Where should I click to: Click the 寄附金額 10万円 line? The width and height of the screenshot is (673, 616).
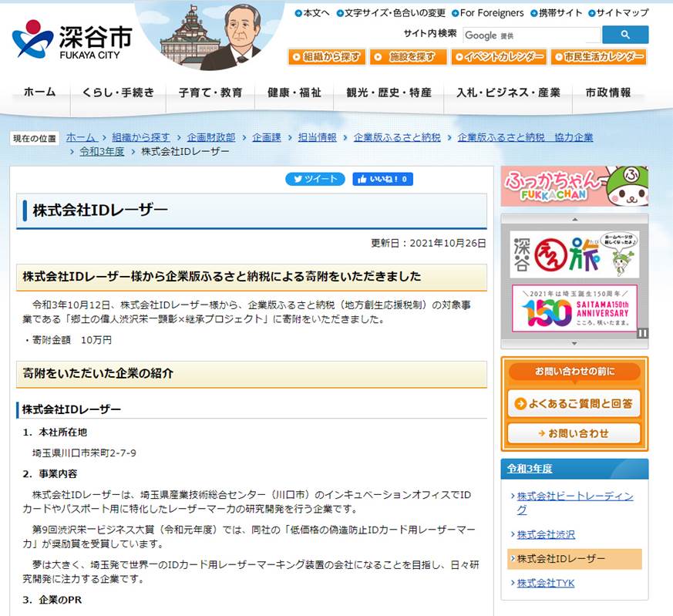click(x=68, y=340)
